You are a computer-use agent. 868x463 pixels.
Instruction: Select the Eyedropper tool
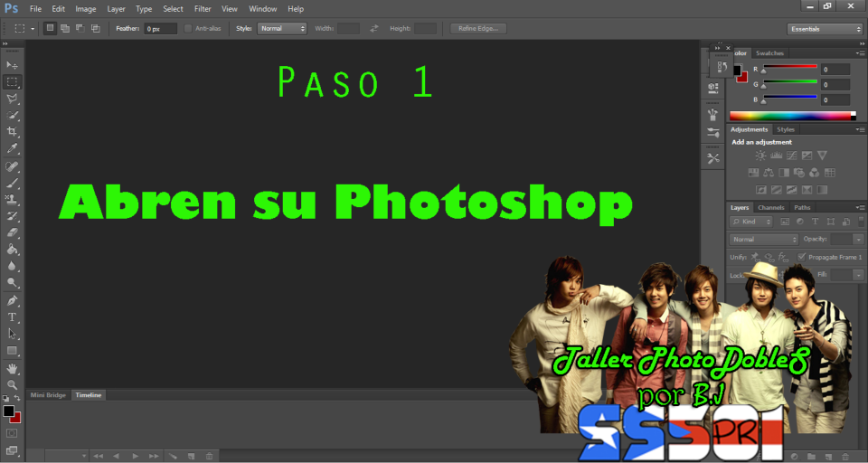coord(12,148)
